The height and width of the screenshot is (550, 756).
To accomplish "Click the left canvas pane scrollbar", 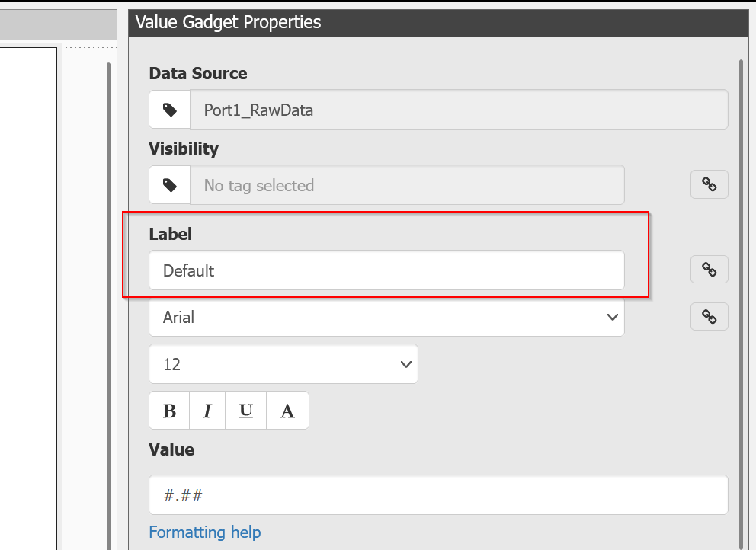I will coord(108,305).
